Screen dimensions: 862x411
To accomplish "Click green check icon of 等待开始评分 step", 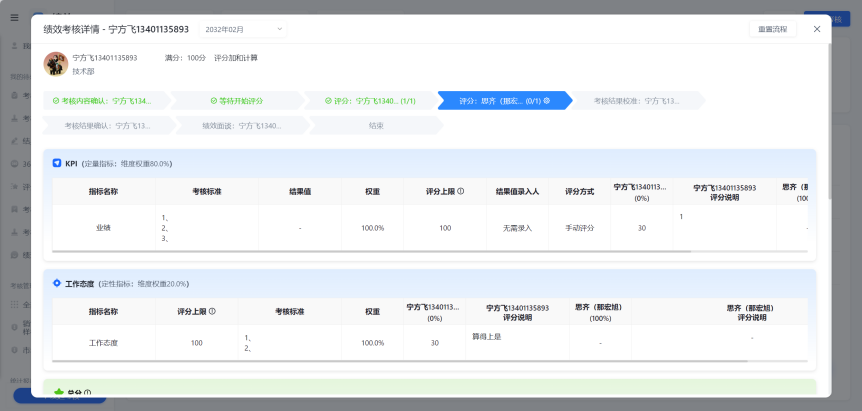I will click(x=214, y=101).
